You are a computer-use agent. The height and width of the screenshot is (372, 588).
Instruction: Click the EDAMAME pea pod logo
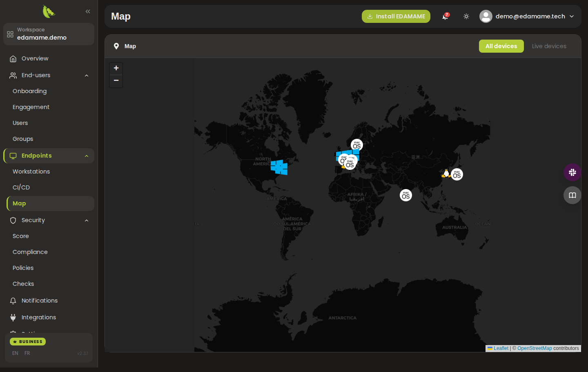[x=49, y=11]
